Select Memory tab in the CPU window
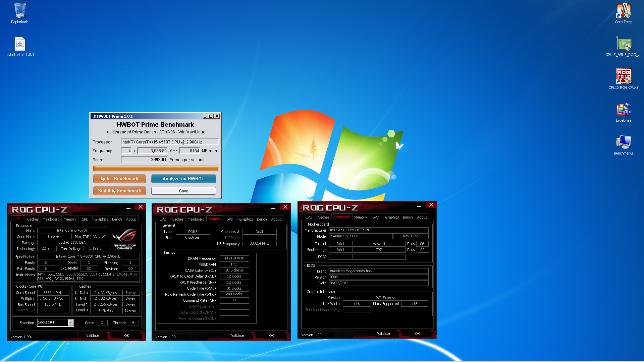Screen dimensions: 644x362 coord(70,219)
